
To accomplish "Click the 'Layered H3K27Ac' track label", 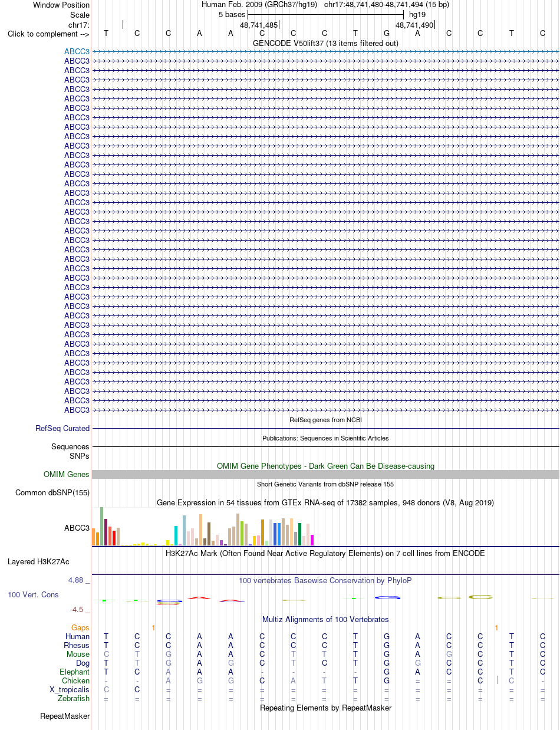I will [38, 562].
